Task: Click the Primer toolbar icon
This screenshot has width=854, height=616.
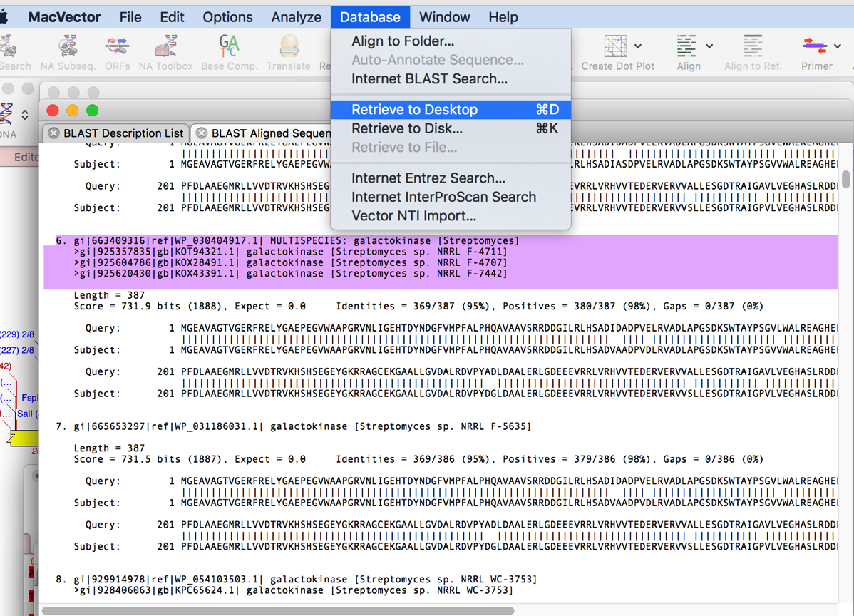Action: pos(815,47)
